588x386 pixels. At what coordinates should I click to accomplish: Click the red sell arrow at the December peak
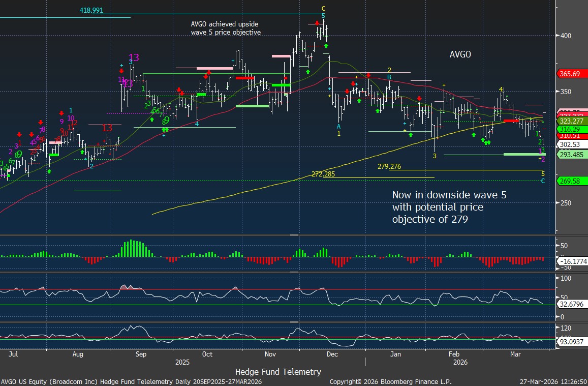point(317,23)
